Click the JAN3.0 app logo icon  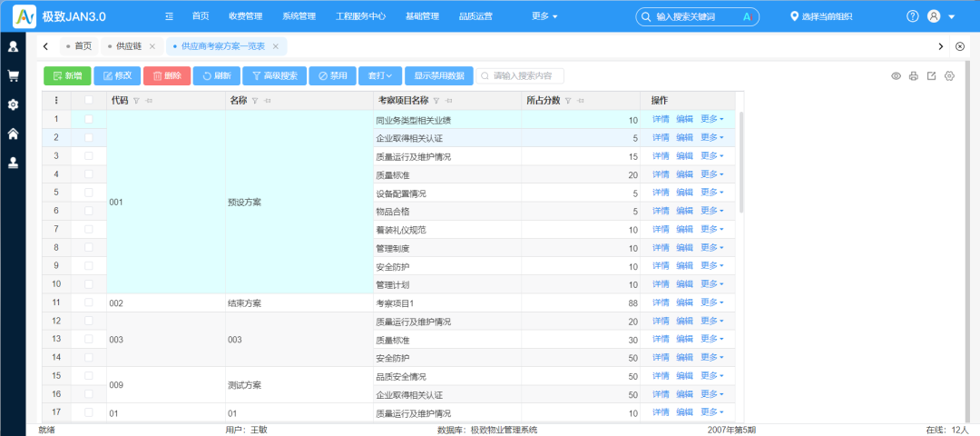click(24, 16)
